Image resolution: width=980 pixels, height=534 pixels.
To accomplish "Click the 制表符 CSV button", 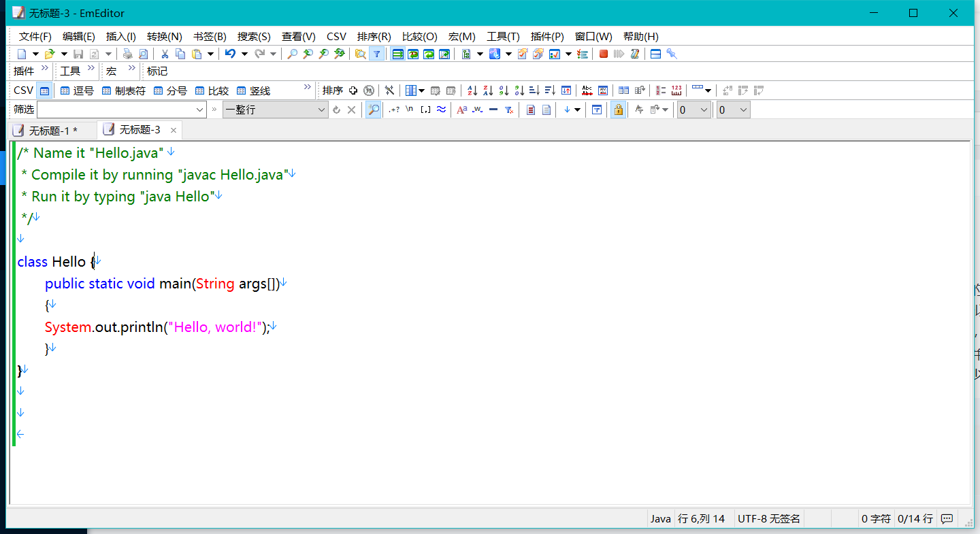I will (x=123, y=90).
